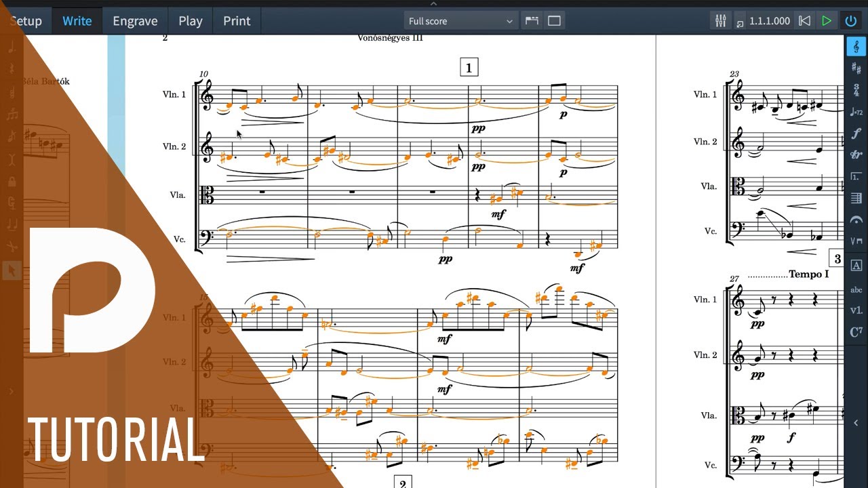Switch to galley view icon
Screen dimensions: 868x488
(532, 21)
